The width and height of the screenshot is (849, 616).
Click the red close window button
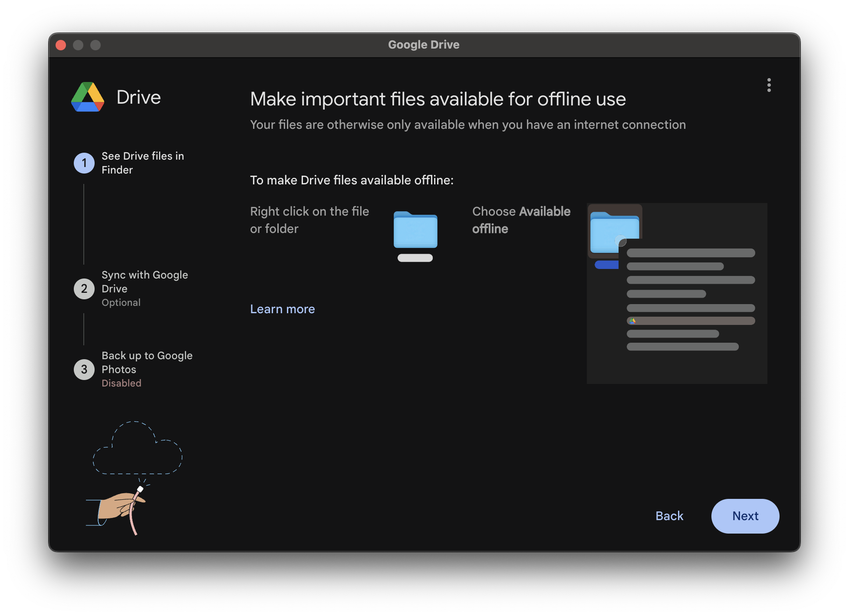[x=61, y=45]
